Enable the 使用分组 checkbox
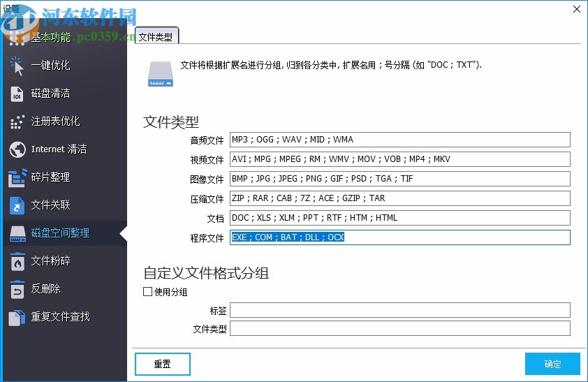This screenshot has height=382, width=588. click(148, 292)
